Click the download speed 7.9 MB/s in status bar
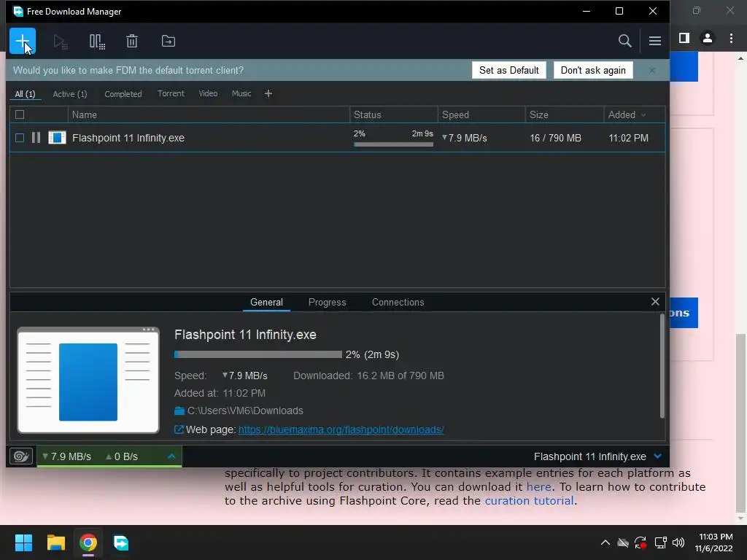 pos(66,456)
